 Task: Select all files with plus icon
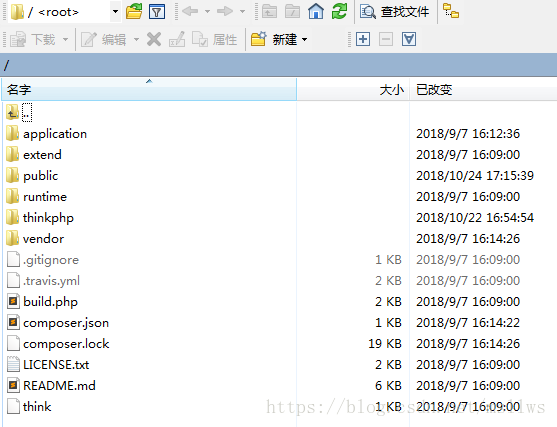(363, 39)
